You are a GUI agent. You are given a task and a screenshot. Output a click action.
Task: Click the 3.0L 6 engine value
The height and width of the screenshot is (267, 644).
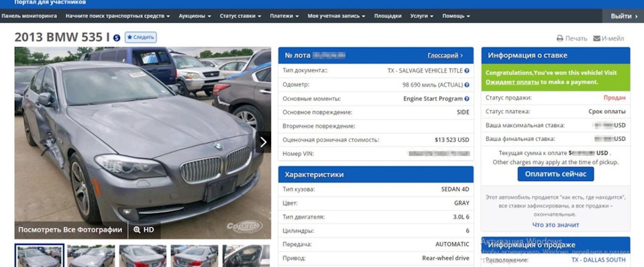tap(461, 217)
